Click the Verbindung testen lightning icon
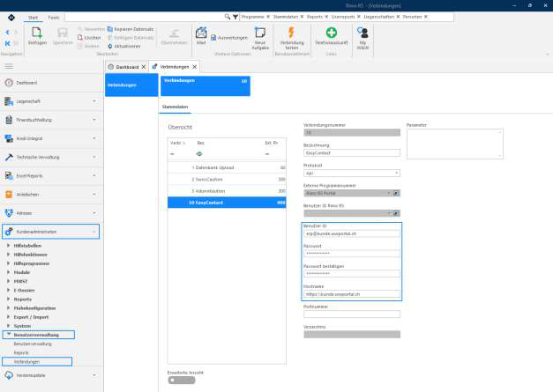The image size is (553, 392). [291, 33]
